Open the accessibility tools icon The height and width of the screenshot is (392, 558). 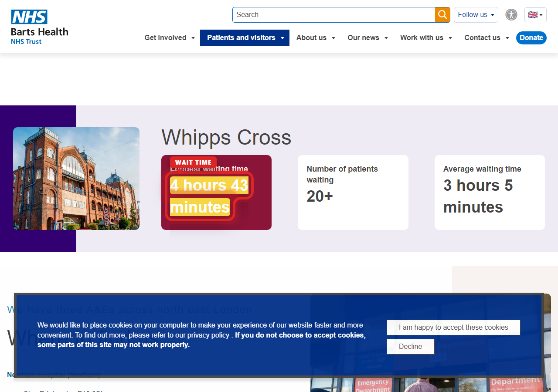pyautogui.click(x=511, y=15)
